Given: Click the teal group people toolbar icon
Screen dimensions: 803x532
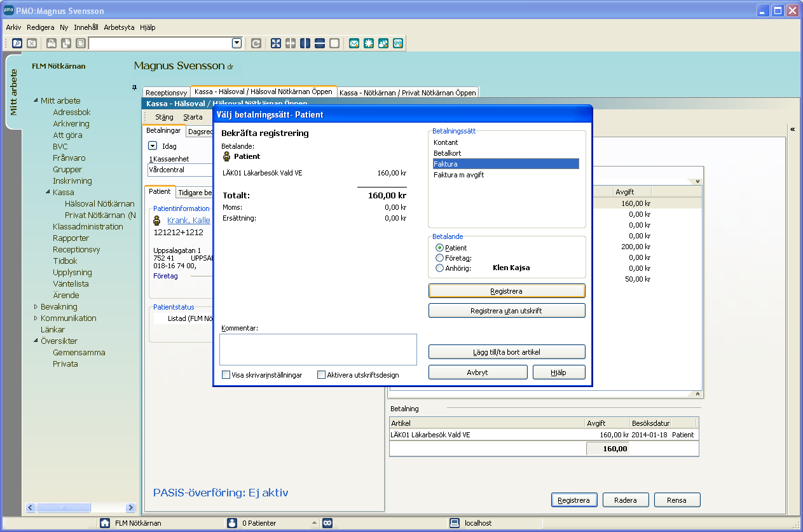Looking at the screenshot, I should pos(383,43).
